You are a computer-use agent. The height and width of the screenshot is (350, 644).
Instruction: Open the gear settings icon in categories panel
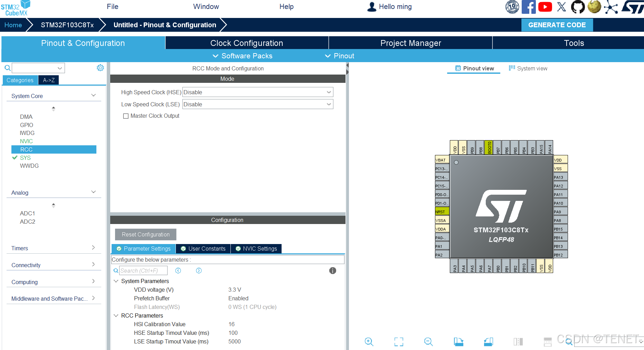(100, 68)
